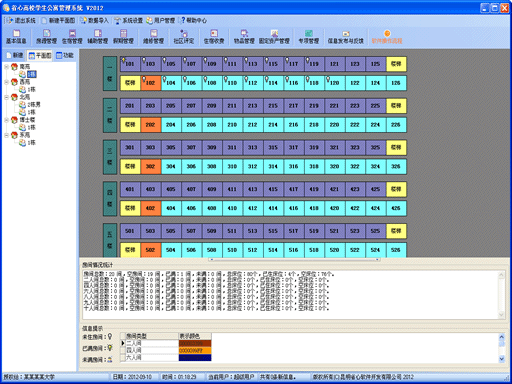Click the statistics box vertical scrollbar
Screen dimensions: 512x384
pyautogui.click(x=502, y=295)
